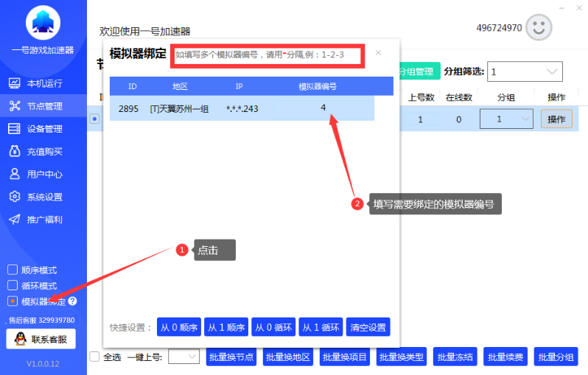Image resolution: width=588 pixels, height=375 pixels.
Task: Click the 分组管理 green button
Action: click(419, 71)
